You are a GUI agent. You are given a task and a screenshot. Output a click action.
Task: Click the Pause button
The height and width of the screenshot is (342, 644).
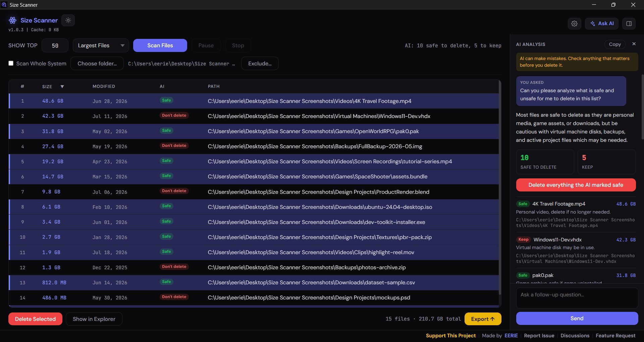206,46
